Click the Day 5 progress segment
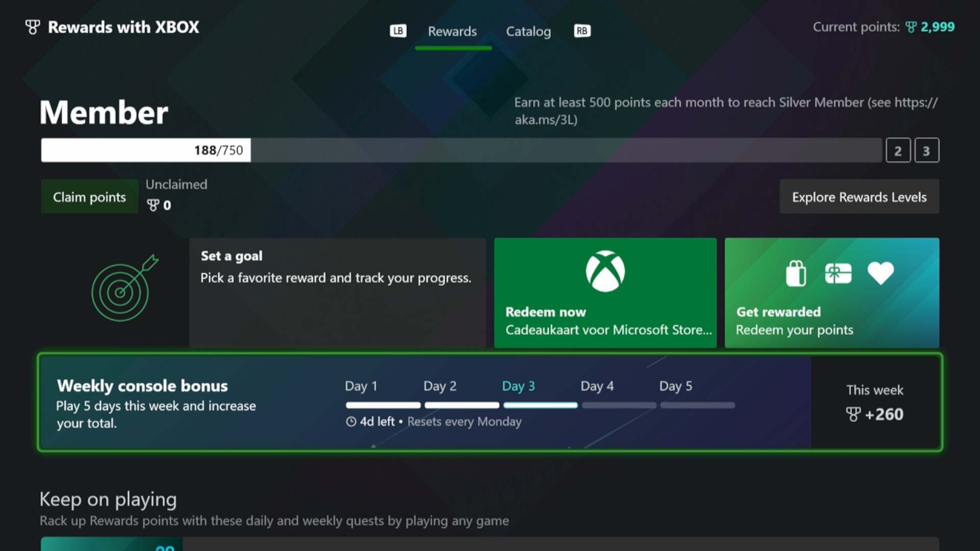This screenshot has width=980, height=551. click(698, 405)
